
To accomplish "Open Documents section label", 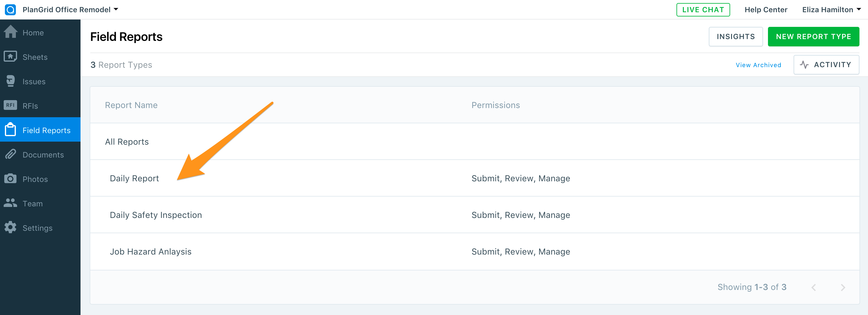I will tap(43, 155).
